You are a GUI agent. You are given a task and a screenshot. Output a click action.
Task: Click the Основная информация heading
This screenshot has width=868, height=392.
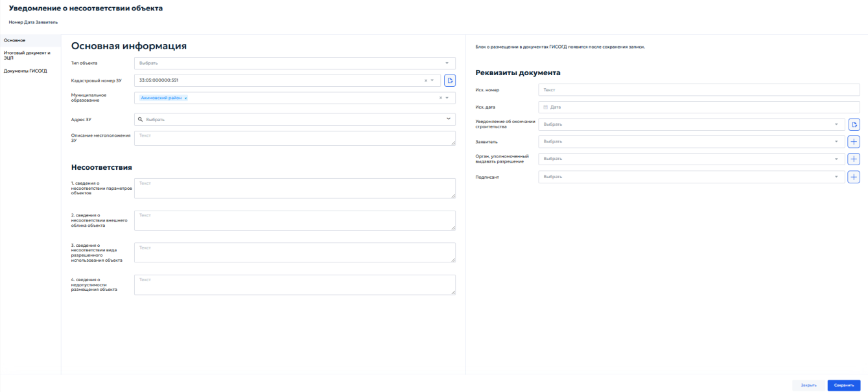(129, 46)
